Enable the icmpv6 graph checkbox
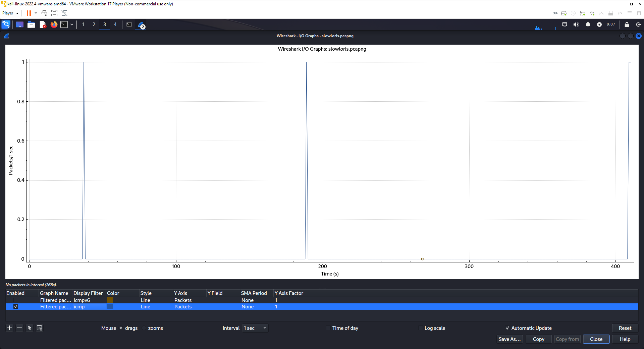The width and height of the screenshot is (644, 349). (16, 300)
